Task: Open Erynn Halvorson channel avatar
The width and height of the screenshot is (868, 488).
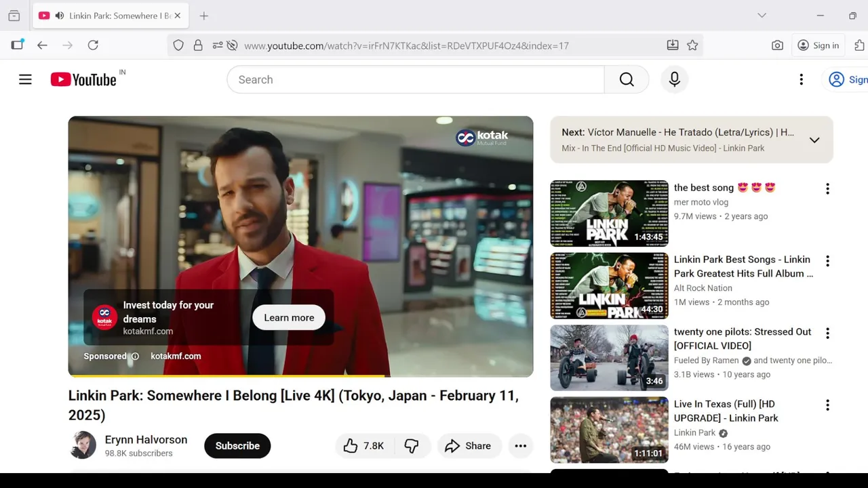Action: click(83, 445)
